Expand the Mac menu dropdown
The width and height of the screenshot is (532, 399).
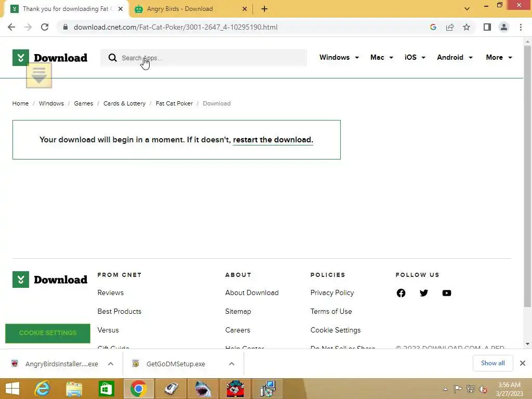tap(382, 57)
